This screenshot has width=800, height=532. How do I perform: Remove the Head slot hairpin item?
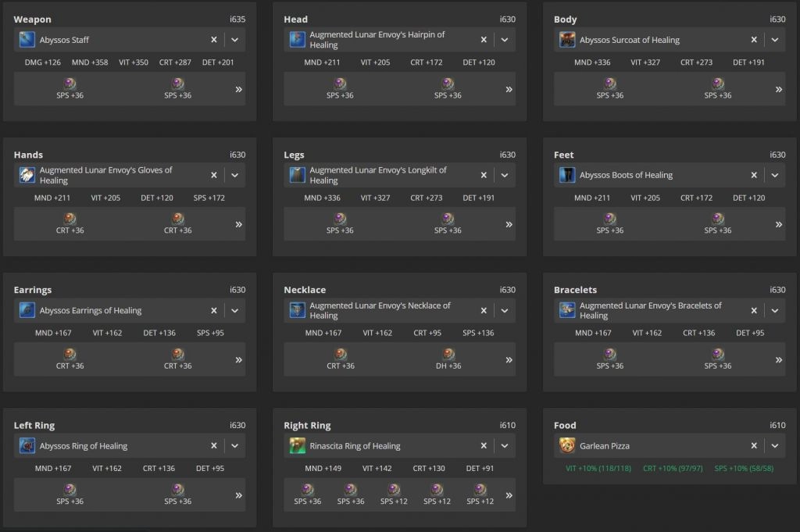tap(484, 40)
